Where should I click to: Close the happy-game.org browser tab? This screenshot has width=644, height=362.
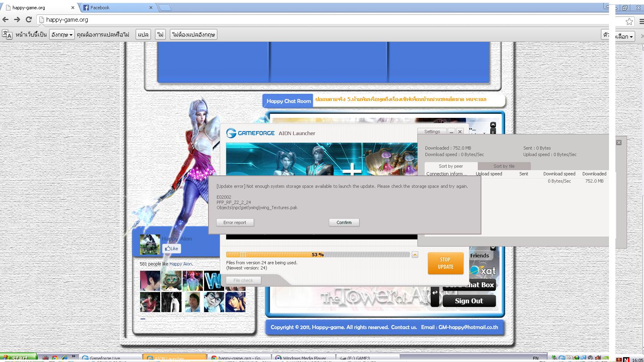click(73, 8)
